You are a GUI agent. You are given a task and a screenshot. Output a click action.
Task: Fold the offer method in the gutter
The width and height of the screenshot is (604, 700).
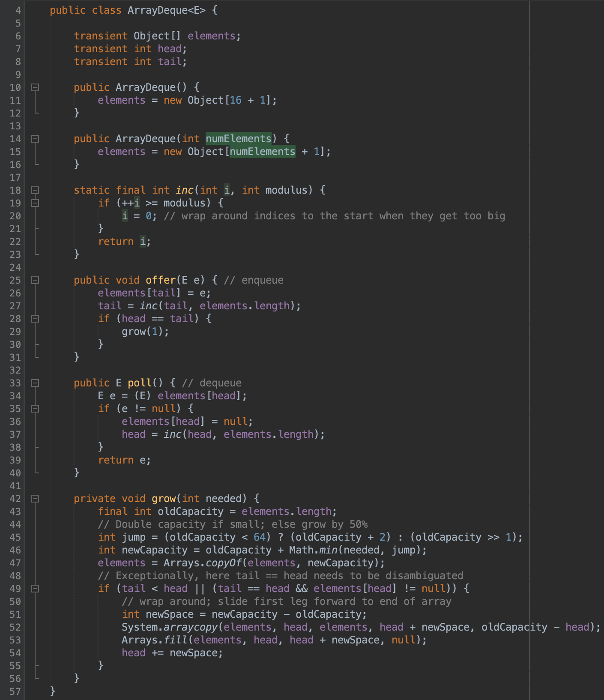coord(35,280)
